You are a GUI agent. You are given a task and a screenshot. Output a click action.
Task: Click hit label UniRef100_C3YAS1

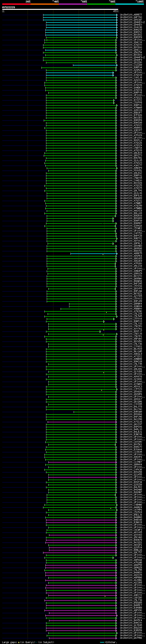point(131,347)
